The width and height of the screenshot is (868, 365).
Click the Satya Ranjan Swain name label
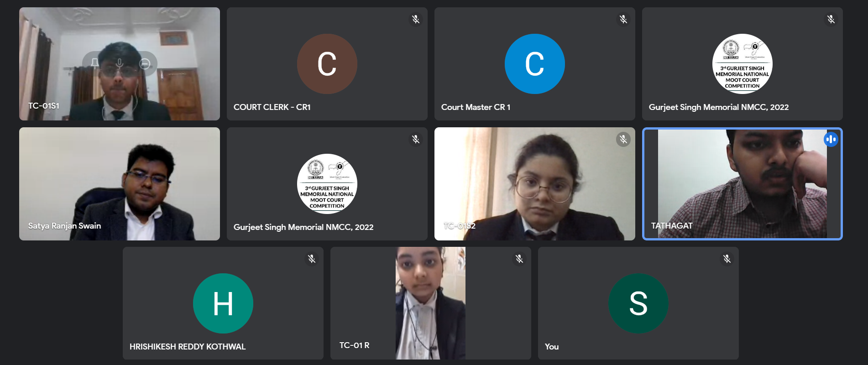[64, 226]
